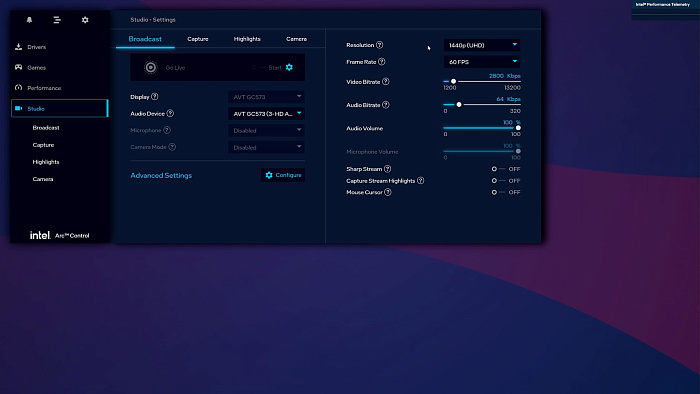Click the 2800 Kbps video bitrate value
The image size is (700, 394).
point(504,76)
